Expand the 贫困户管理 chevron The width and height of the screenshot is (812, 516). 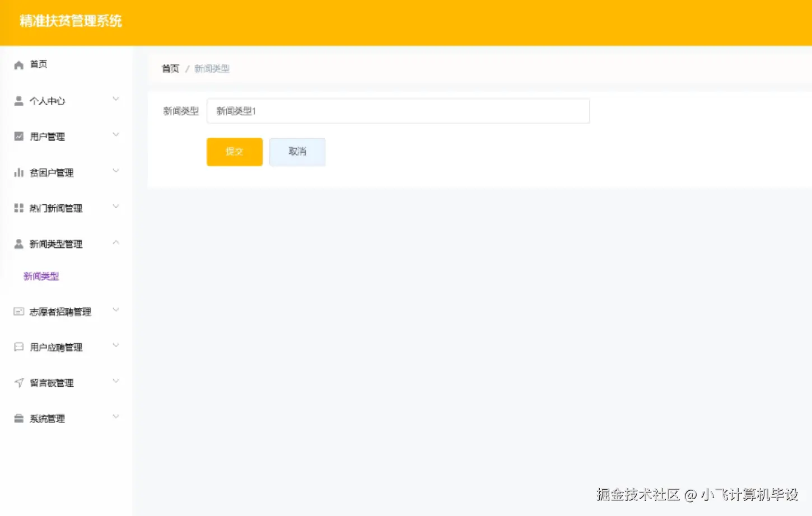pos(116,171)
